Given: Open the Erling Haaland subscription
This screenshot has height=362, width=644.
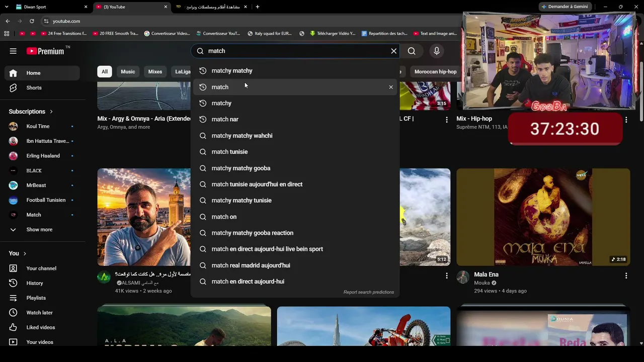Looking at the screenshot, I should (x=42, y=156).
